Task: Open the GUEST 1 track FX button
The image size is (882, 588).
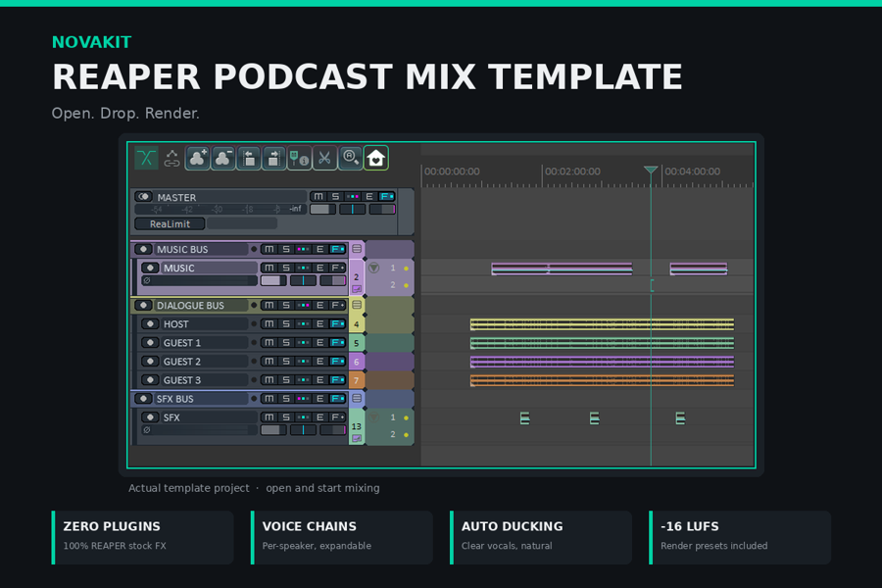Action: tap(337, 342)
